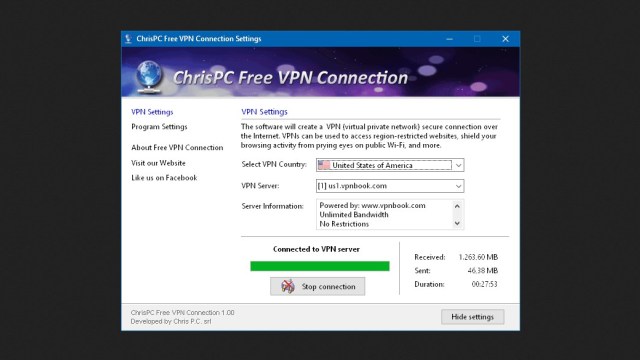The image size is (640, 360).
Task: Click the Server Information scroll down arrow
Action: (457, 223)
